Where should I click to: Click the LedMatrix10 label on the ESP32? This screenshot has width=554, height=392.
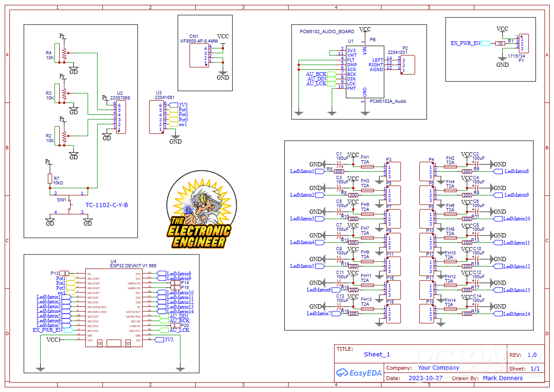[x=180, y=292]
